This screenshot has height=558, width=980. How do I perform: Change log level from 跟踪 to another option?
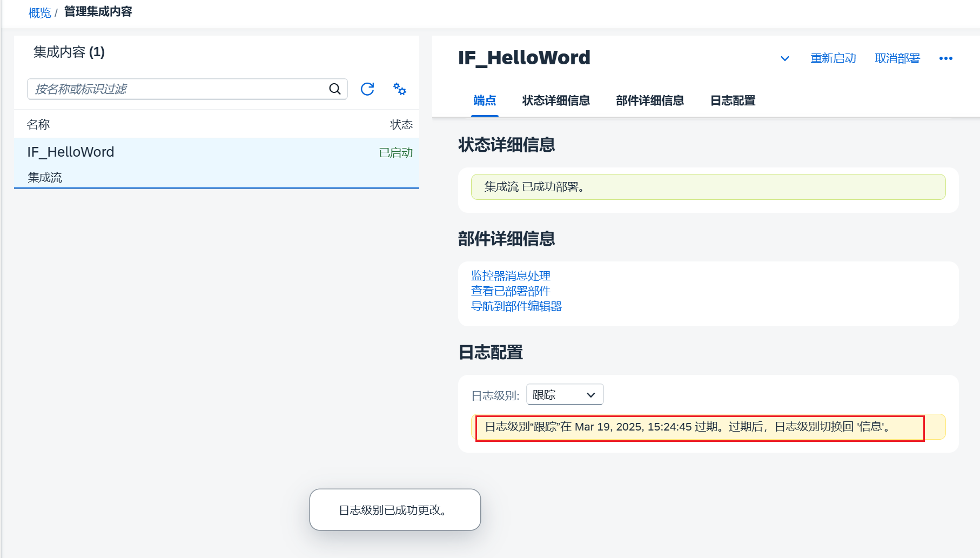click(x=564, y=394)
